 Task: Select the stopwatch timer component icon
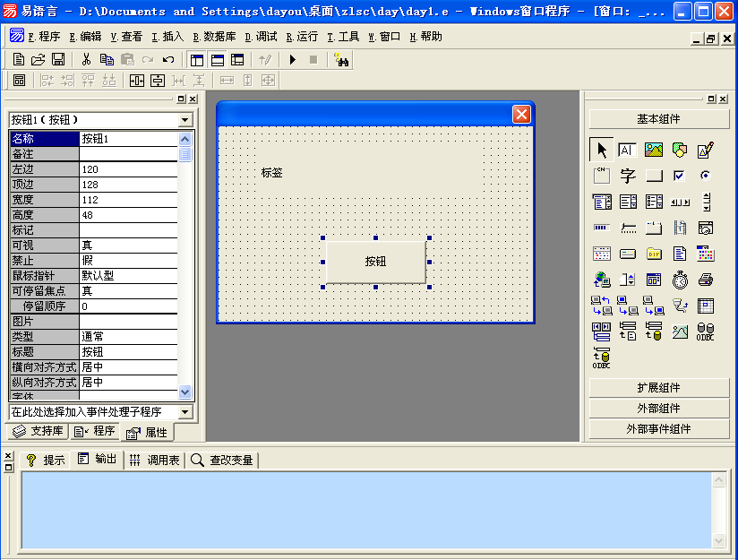(679, 280)
